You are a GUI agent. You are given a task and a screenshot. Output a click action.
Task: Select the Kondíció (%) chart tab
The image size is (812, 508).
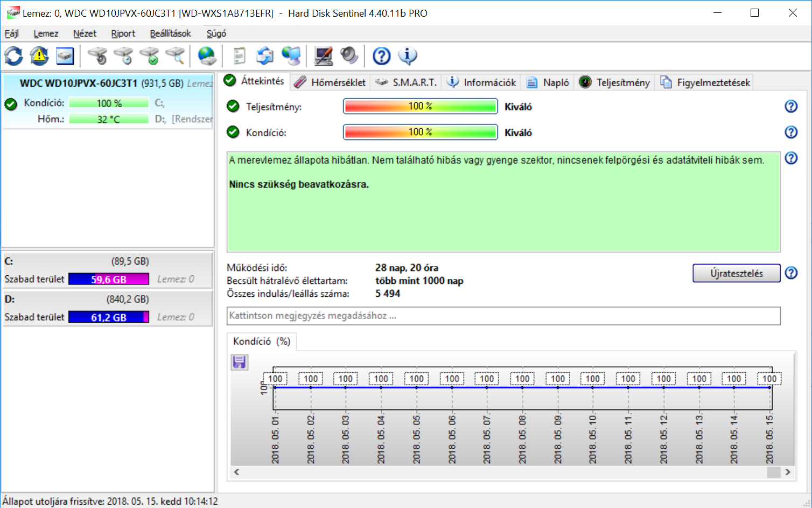point(262,342)
